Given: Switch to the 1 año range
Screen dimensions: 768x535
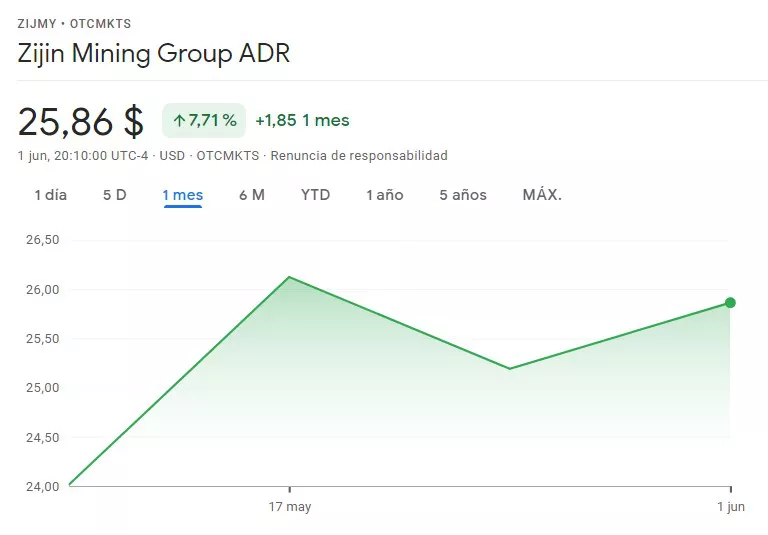Looking at the screenshot, I should pos(384,195).
